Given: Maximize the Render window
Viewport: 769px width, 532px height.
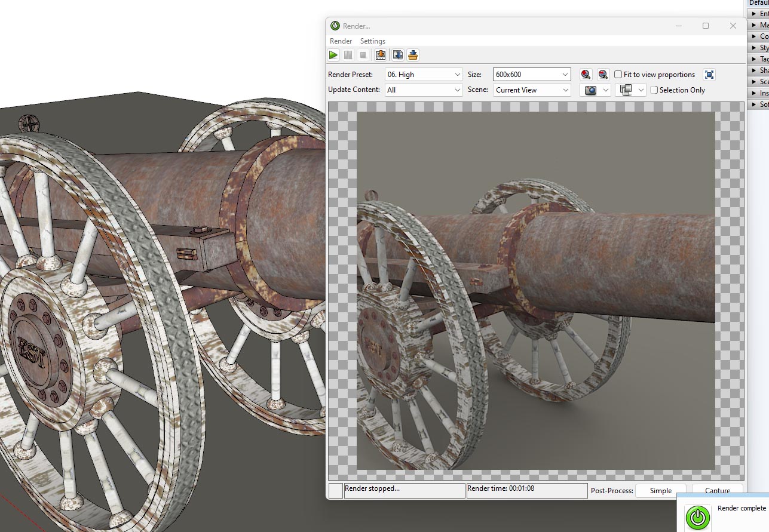Looking at the screenshot, I should (x=706, y=26).
